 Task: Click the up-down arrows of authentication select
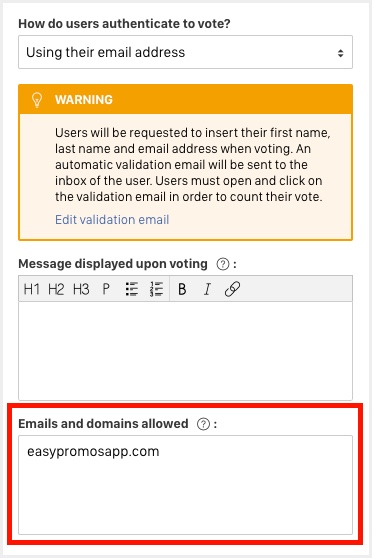(340, 53)
